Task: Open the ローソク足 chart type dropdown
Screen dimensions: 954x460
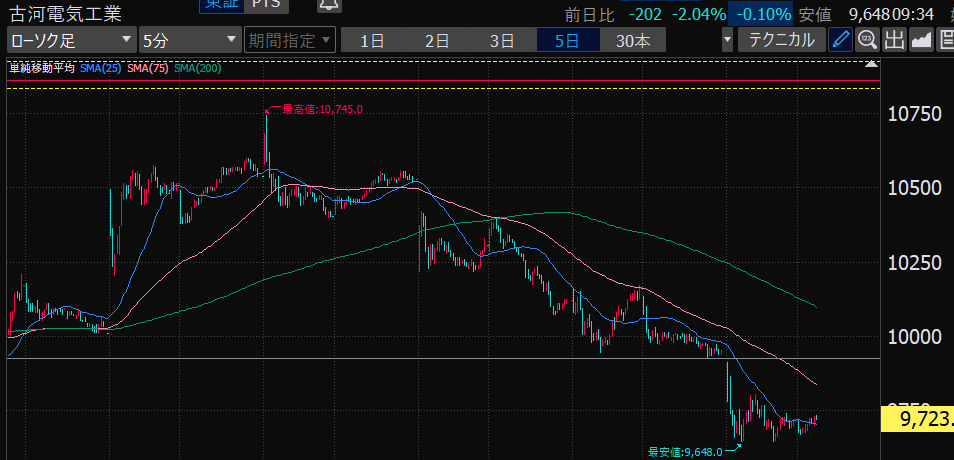Action: click(x=70, y=41)
